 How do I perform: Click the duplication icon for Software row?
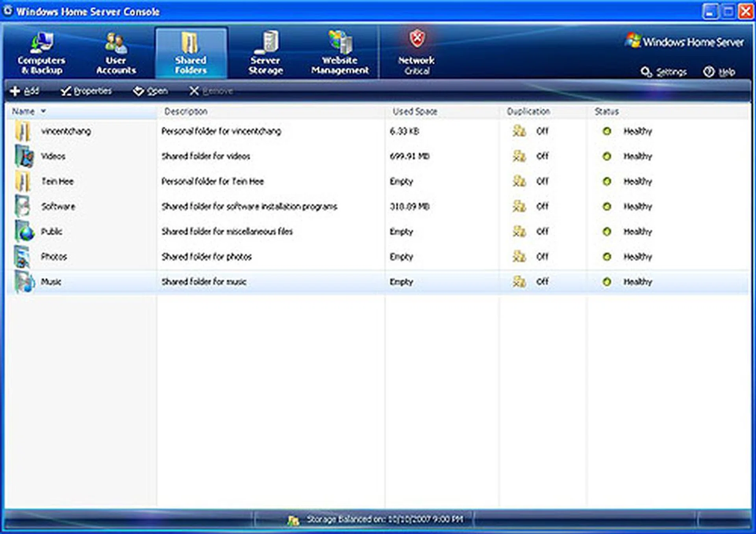tap(520, 206)
